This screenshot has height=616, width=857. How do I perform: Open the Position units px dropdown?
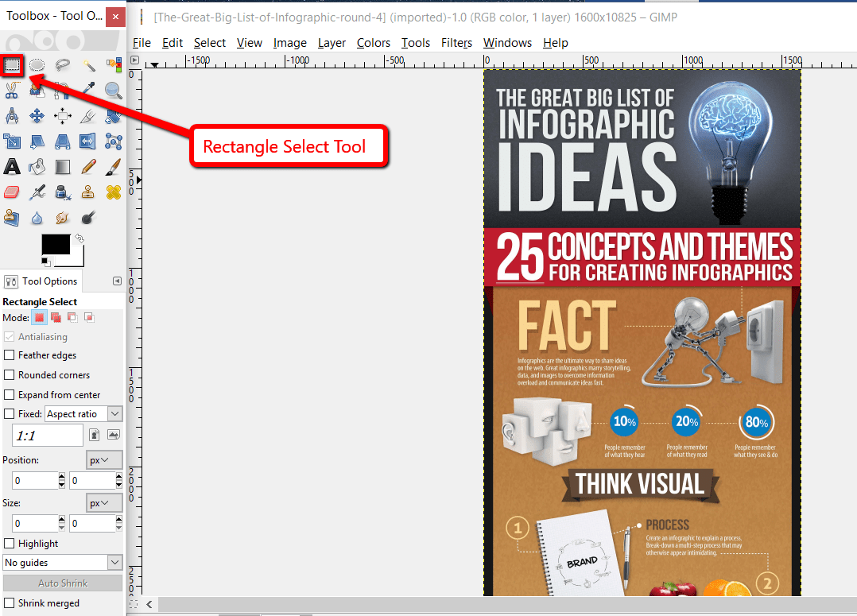(x=104, y=459)
